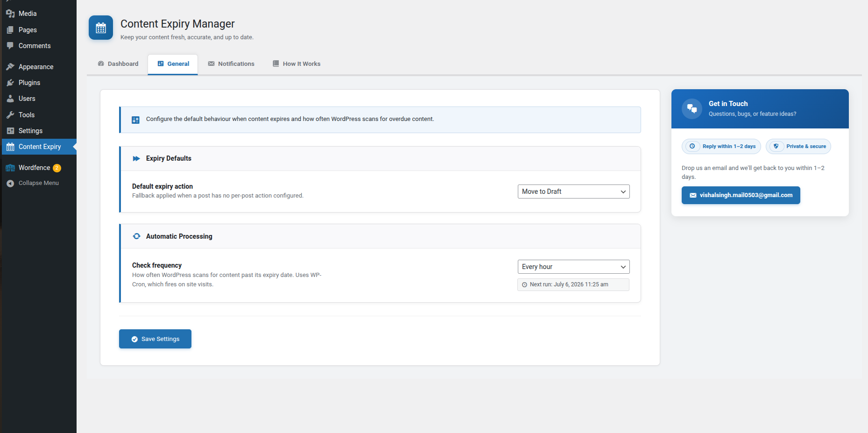Screen dimensions: 868x433
Task: Open Settings menu item
Action: pos(39,131)
